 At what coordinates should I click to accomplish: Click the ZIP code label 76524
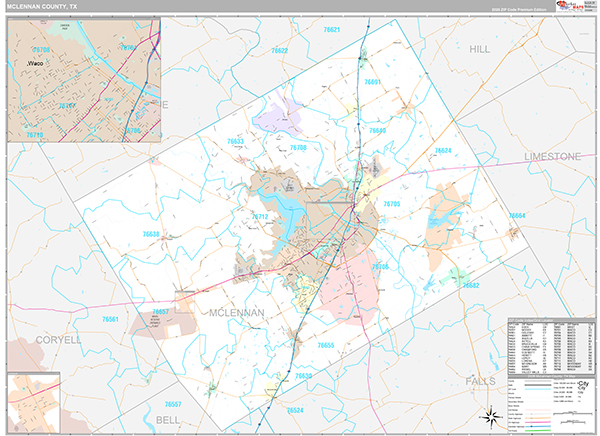295,410
